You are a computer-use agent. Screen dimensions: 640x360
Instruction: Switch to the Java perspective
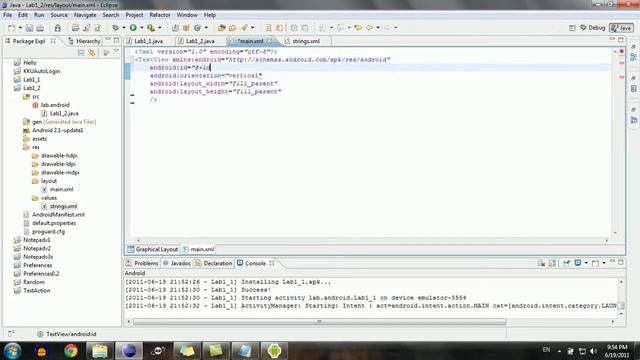coord(621,28)
